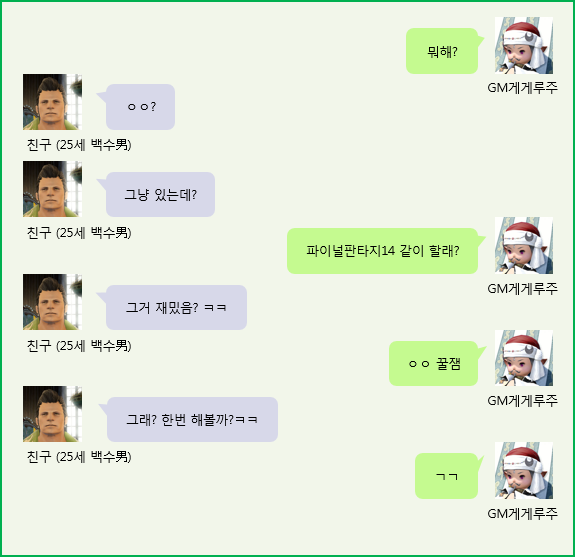This screenshot has width=583, height=557.
Task: Click GM avatar beside 파이널판타지14 message
Action: 524,245
